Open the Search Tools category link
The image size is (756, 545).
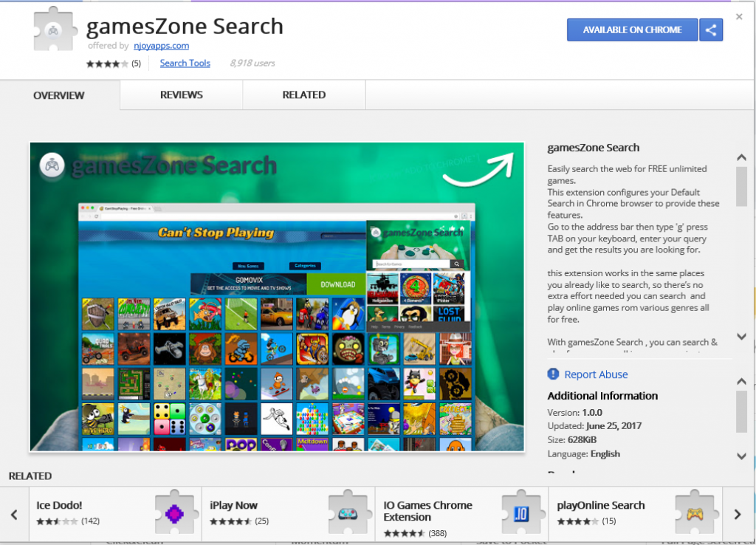click(185, 64)
